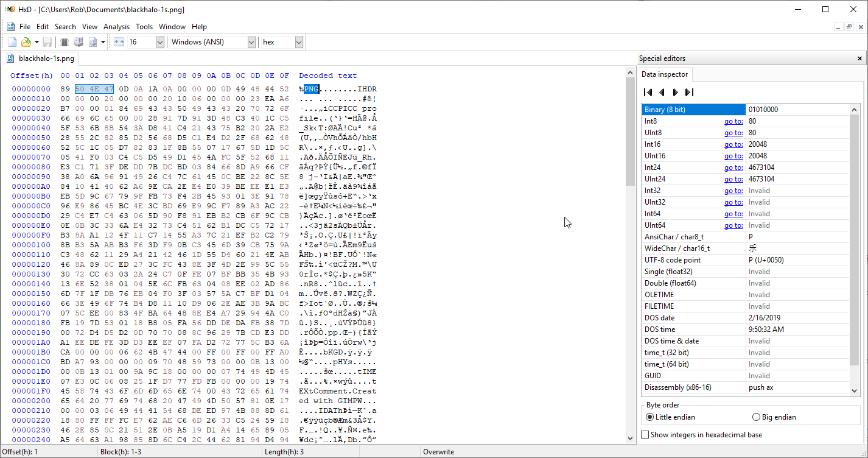Click the hex editor scrollbar down arrow
This screenshot has height=458, width=868.
(631, 439)
